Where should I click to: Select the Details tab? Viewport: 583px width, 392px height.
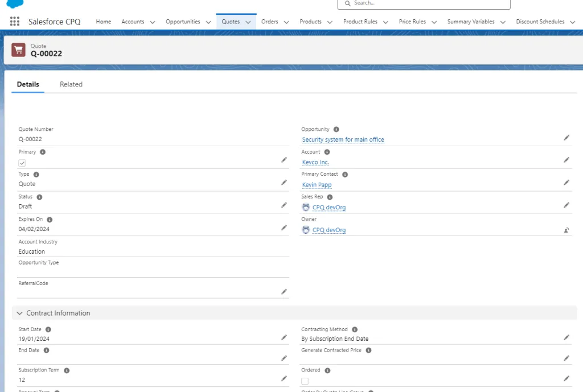[x=28, y=84]
